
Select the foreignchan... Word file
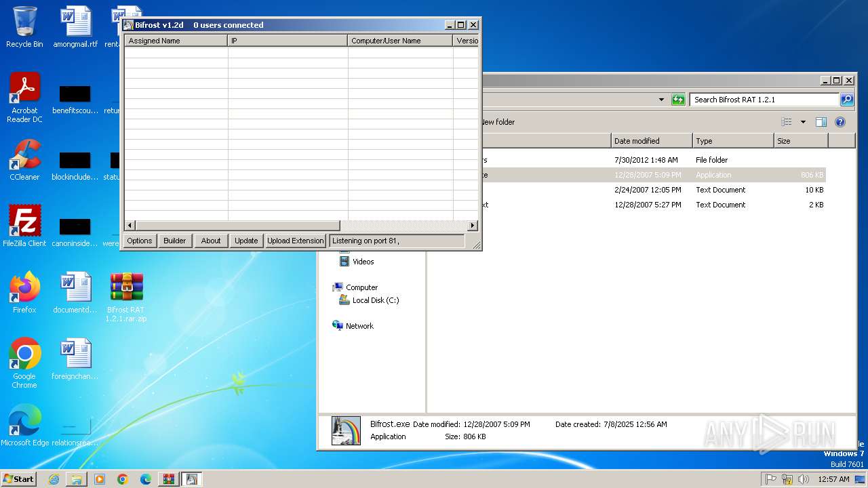point(75,359)
